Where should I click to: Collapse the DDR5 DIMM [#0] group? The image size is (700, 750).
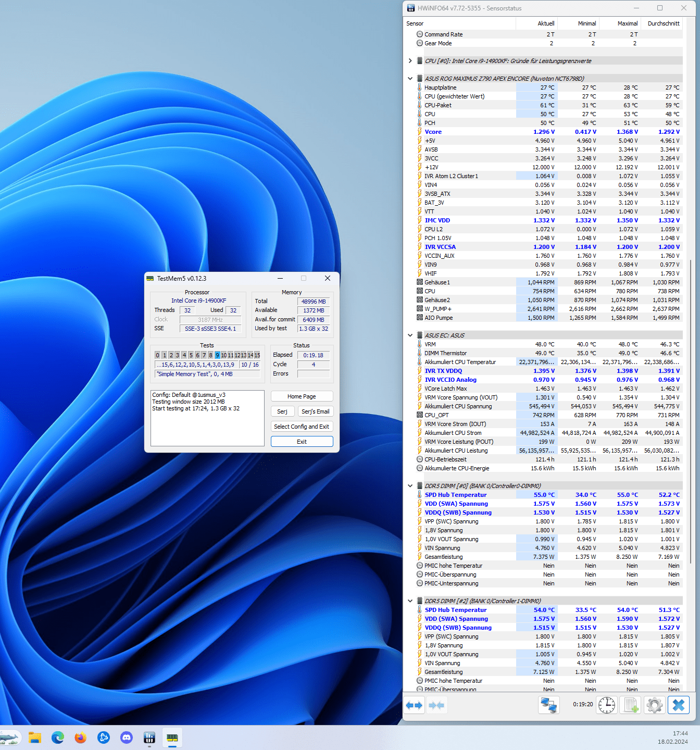[410, 486]
